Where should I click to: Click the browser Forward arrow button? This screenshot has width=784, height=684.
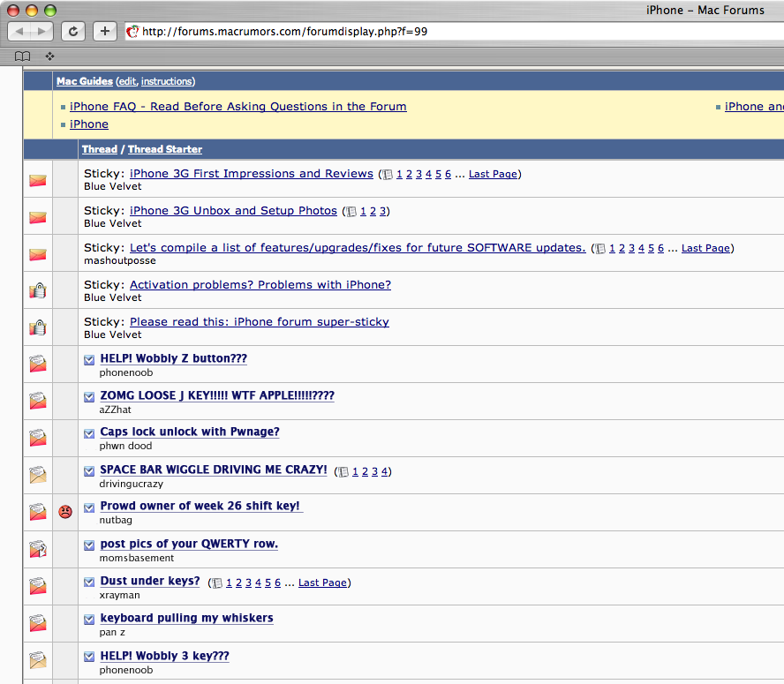tap(42, 32)
